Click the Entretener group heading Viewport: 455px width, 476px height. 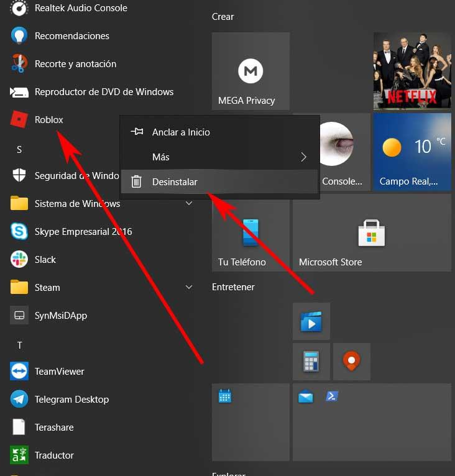233,287
